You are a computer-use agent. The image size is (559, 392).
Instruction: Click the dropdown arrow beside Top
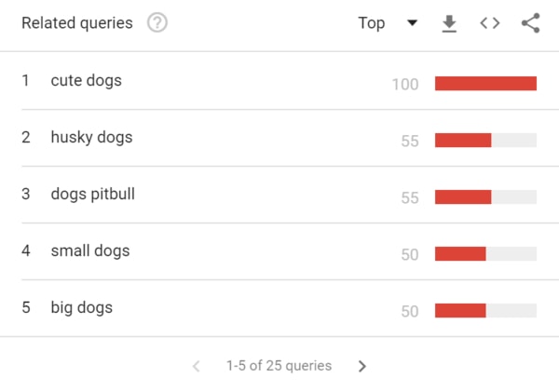coord(412,24)
